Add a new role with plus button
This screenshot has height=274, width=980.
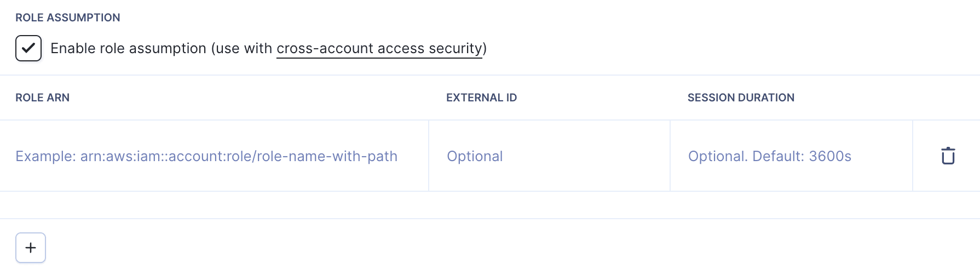(x=31, y=248)
